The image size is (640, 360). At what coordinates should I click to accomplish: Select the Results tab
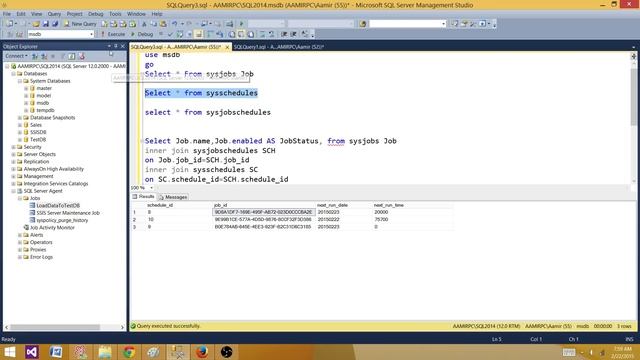(x=143, y=197)
